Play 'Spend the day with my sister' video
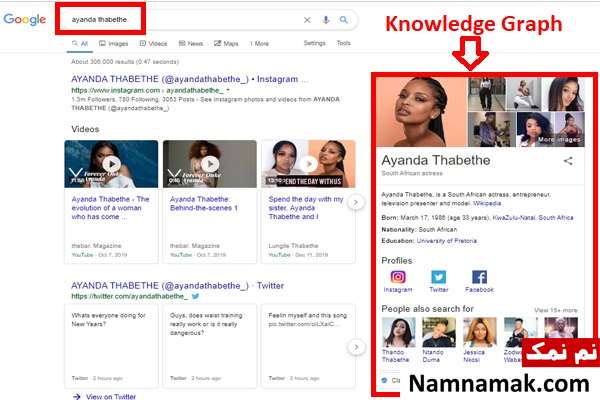The width and height of the screenshot is (600, 400). click(x=308, y=164)
